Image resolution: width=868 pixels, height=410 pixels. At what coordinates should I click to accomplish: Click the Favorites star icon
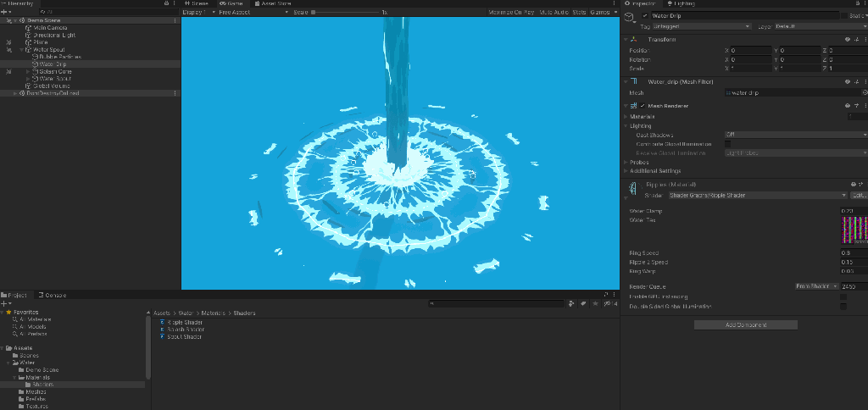point(8,312)
